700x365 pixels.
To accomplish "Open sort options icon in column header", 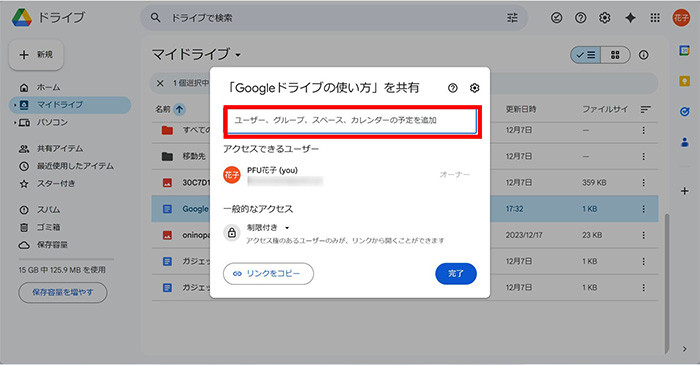I will pyautogui.click(x=646, y=109).
